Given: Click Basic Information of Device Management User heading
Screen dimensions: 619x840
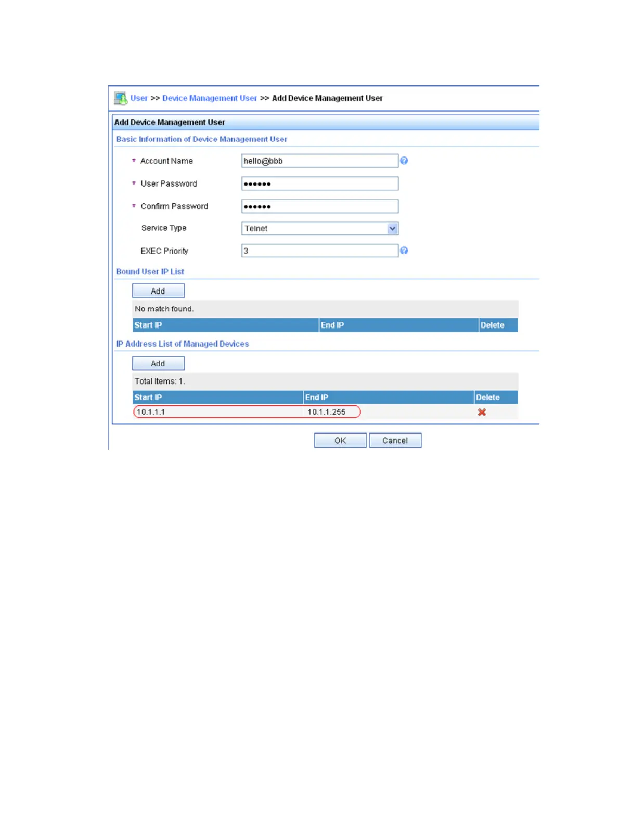Looking at the screenshot, I should 201,139.
